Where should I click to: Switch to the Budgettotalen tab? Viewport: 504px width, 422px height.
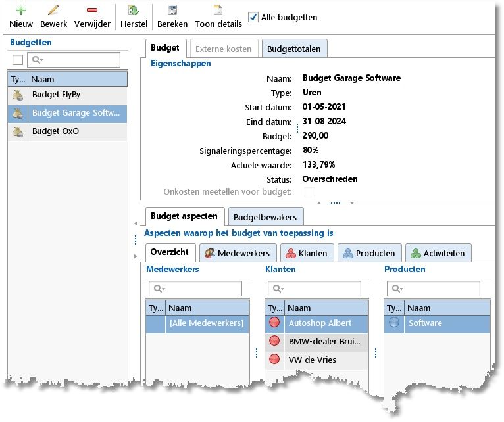pos(295,49)
